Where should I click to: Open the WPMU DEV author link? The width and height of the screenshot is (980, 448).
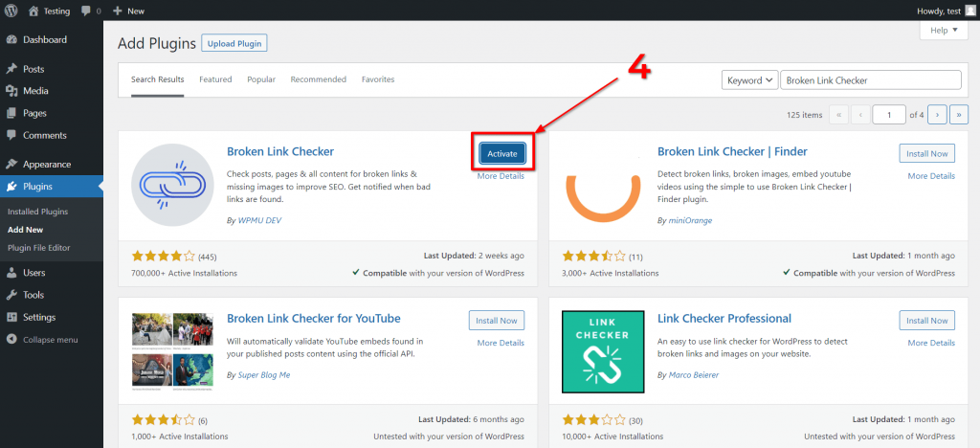(259, 220)
